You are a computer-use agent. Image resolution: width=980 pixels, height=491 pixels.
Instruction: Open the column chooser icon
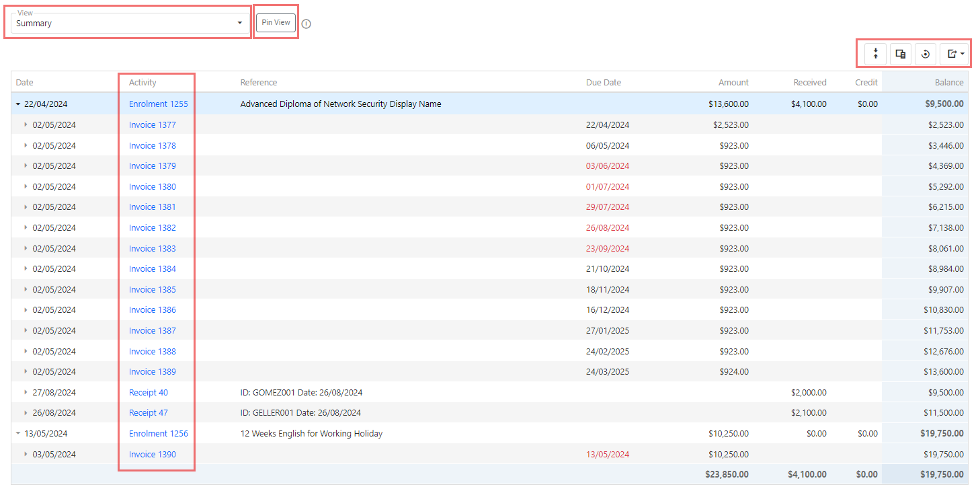pos(901,54)
